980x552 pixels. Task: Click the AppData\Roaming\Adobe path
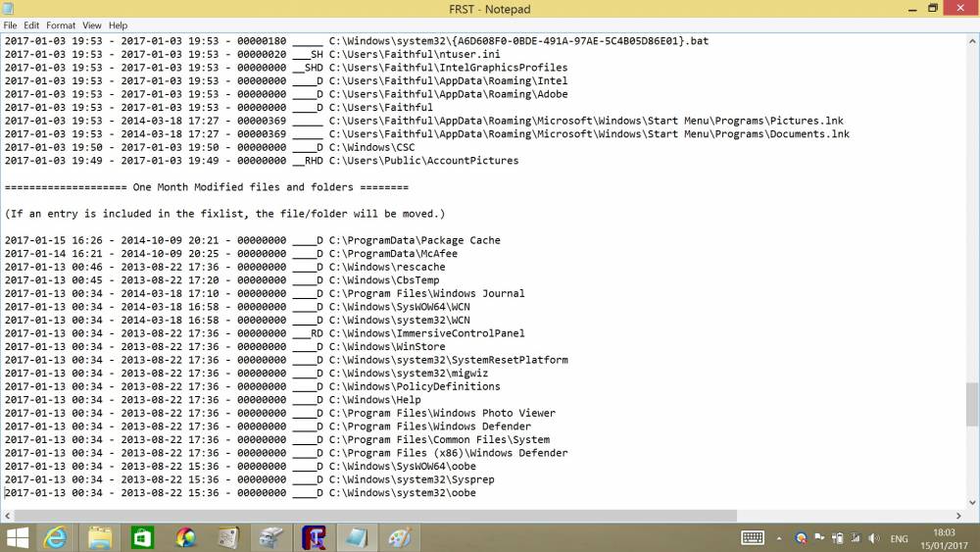448,94
